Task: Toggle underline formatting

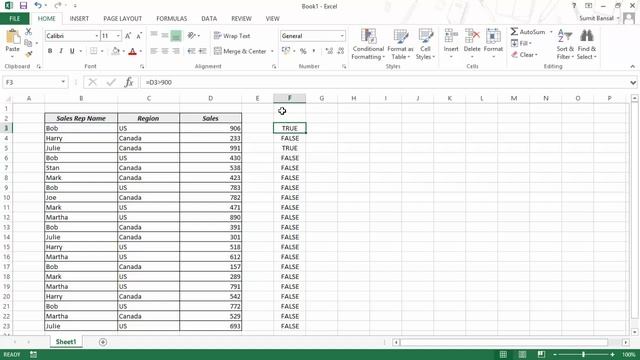Action: (x=72, y=51)
